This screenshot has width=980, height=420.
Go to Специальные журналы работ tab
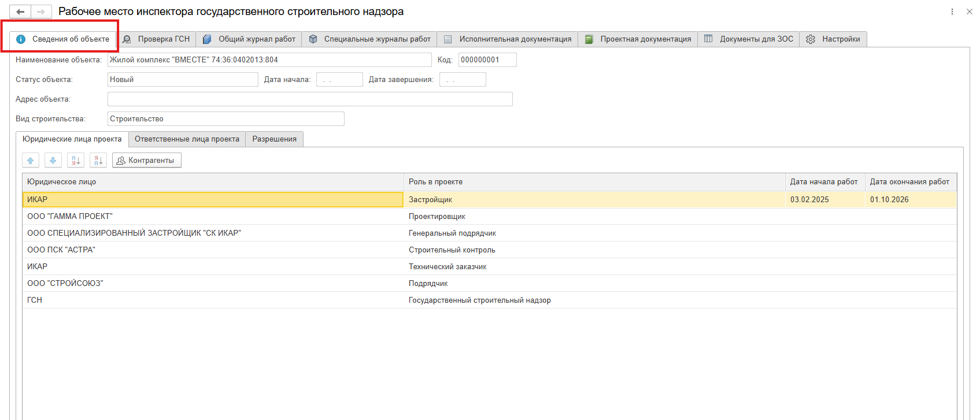coord(369,39)
